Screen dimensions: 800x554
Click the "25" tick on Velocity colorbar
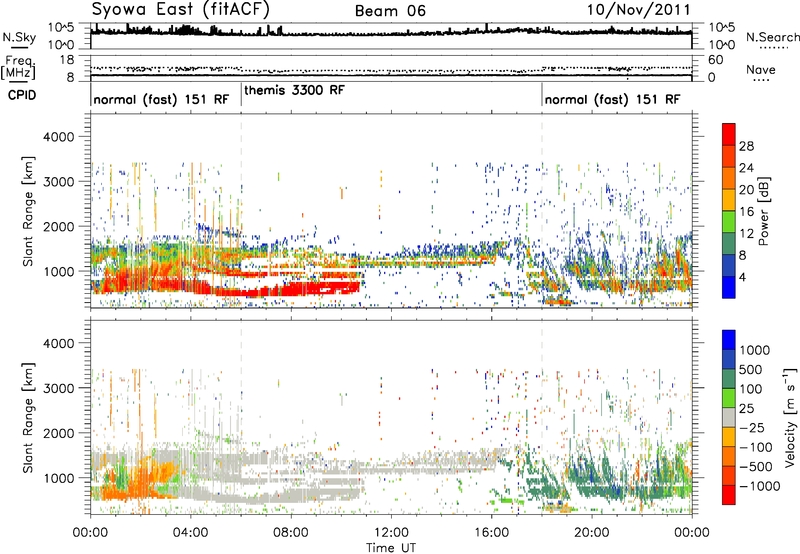pyautogui.click(x=747, y=409)
